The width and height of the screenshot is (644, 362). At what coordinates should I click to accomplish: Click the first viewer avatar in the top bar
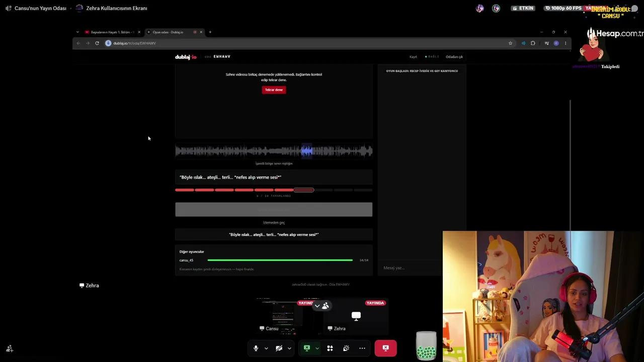click(x=480, y=8)
